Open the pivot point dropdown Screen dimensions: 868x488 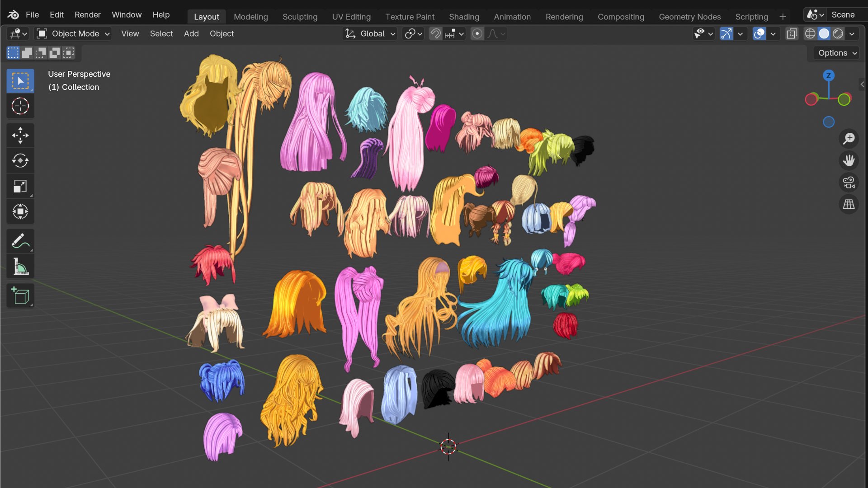[x=413, y=33]
